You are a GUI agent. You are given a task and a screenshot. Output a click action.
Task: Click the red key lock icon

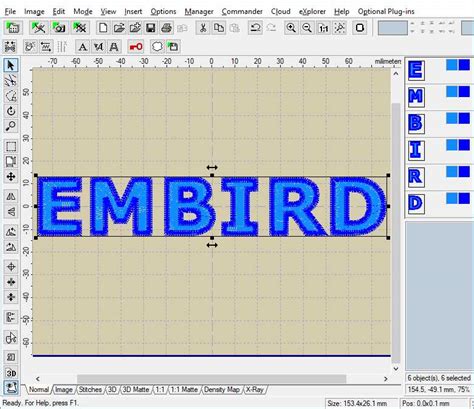136,47
